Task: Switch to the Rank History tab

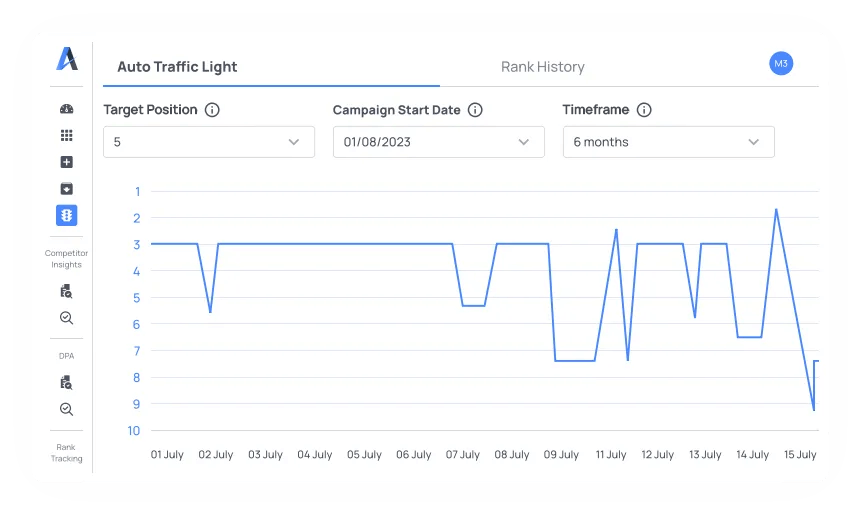Action: (x=543, y=67)
